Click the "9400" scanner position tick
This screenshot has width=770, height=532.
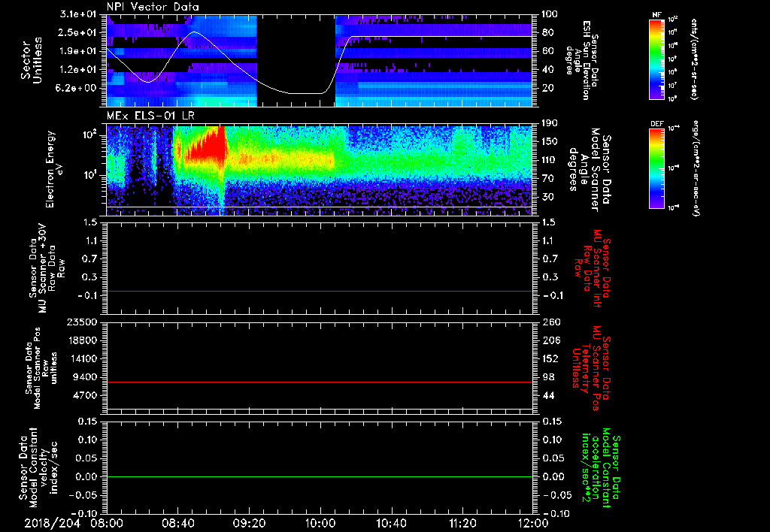[84, 377]
